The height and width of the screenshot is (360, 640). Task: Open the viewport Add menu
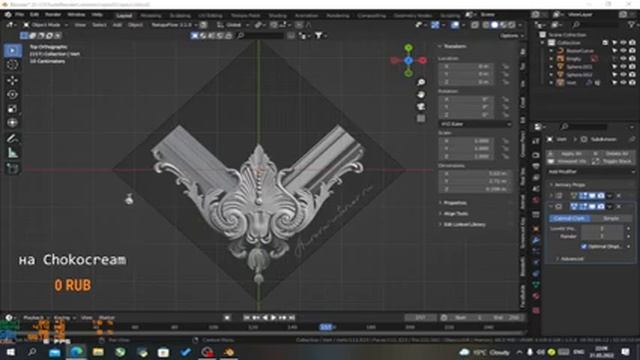point(117,25)
